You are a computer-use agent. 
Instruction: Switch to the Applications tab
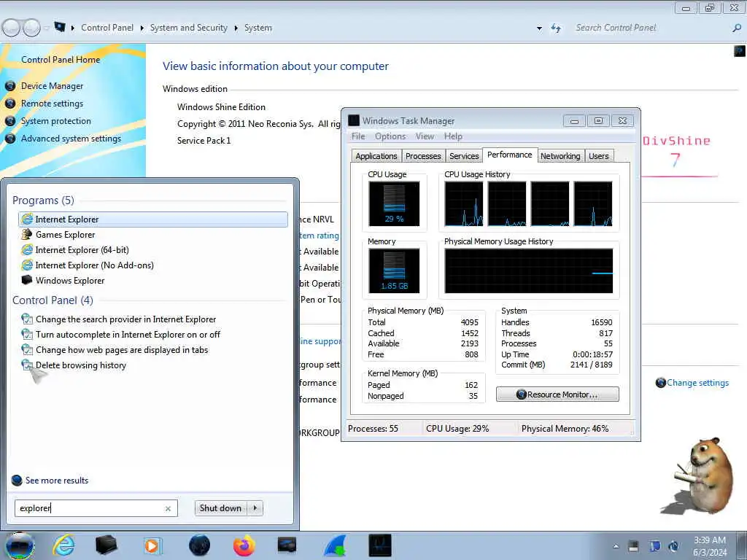pyautogui.click(x=376, y=156)
